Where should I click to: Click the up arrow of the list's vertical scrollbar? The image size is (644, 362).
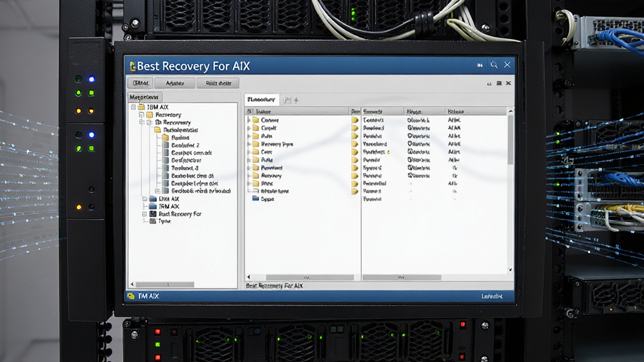510,111
